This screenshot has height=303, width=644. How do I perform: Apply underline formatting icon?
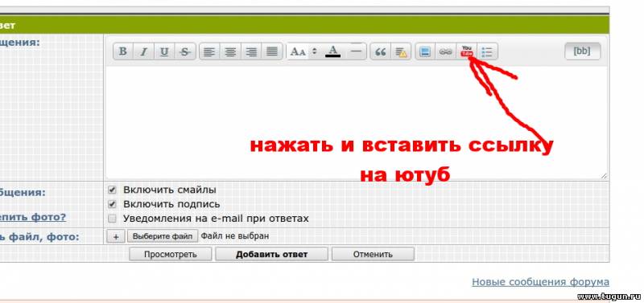click(164, 51)
